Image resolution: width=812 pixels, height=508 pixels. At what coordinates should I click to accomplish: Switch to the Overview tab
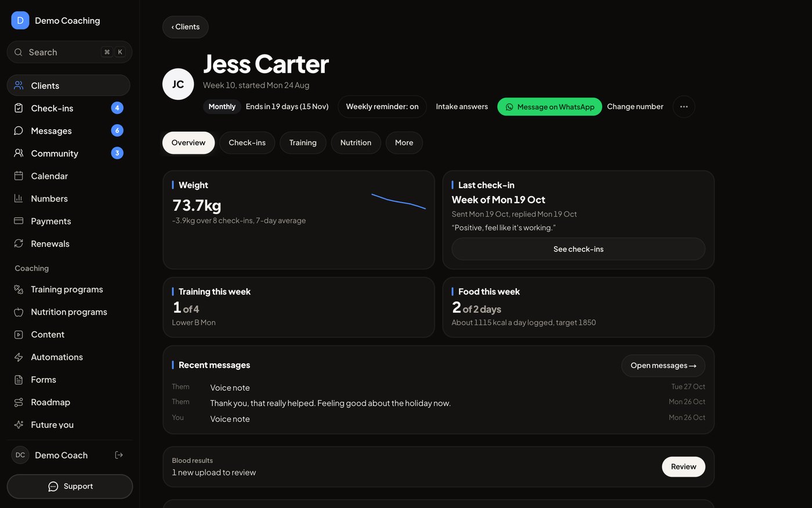pyautogui.click(x=188, y=143)
